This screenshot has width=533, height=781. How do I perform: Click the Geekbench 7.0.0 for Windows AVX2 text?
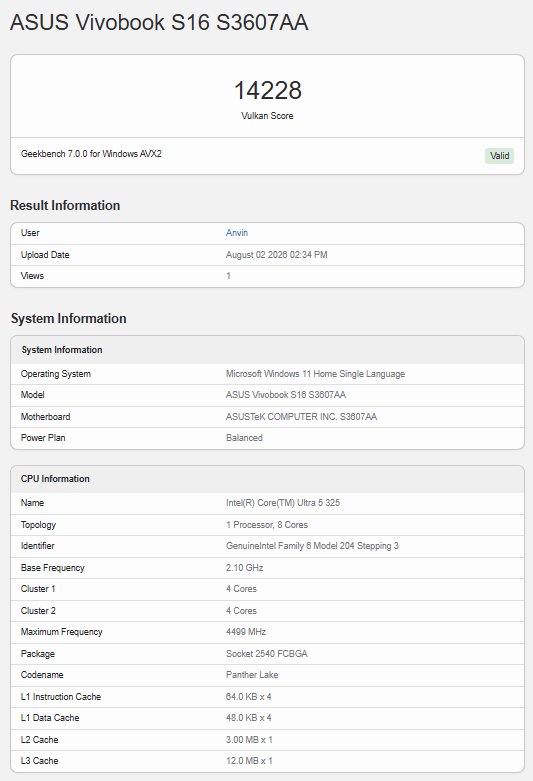pyautogui.click(x=91, y=153)
